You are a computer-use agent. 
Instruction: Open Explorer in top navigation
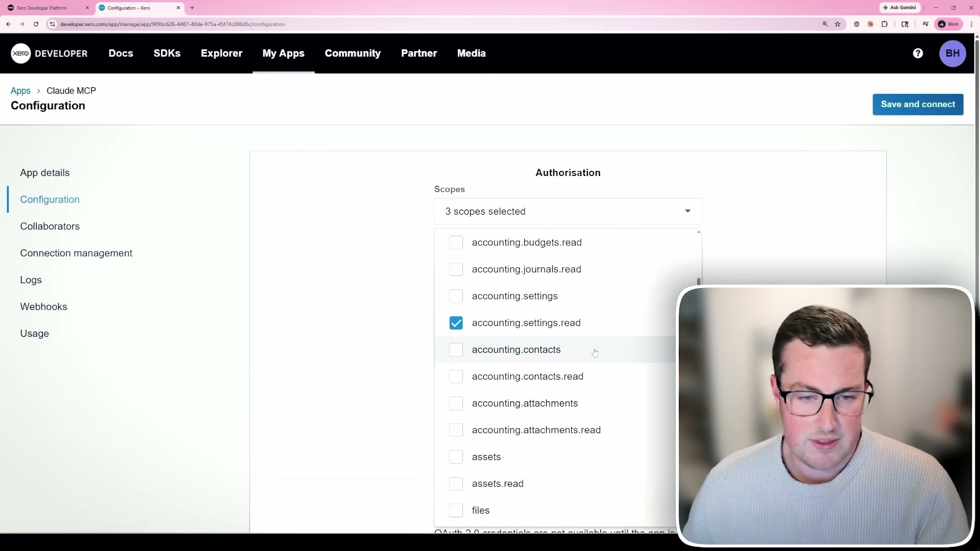click(x=222, y=54)
